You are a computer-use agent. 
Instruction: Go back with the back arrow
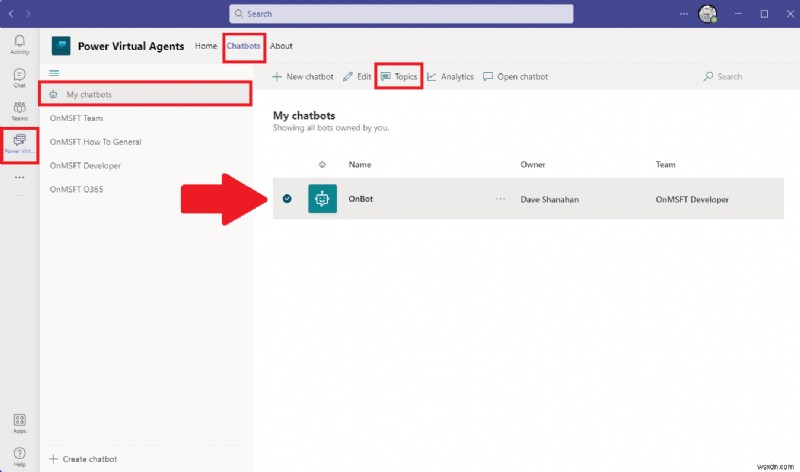click(11, 14)
